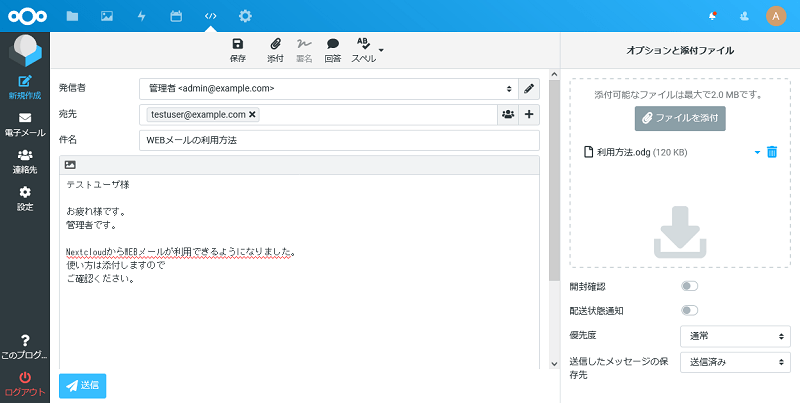Toggle the delivery status notification (配送状態通知) switch
Viewport: 800px width, 403px height.
point(689,310)
